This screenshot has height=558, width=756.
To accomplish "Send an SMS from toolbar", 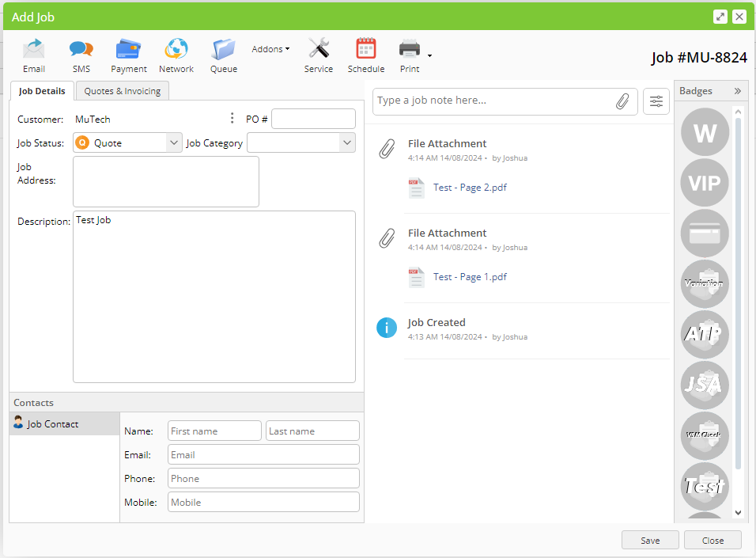I will tap(81, 55).
